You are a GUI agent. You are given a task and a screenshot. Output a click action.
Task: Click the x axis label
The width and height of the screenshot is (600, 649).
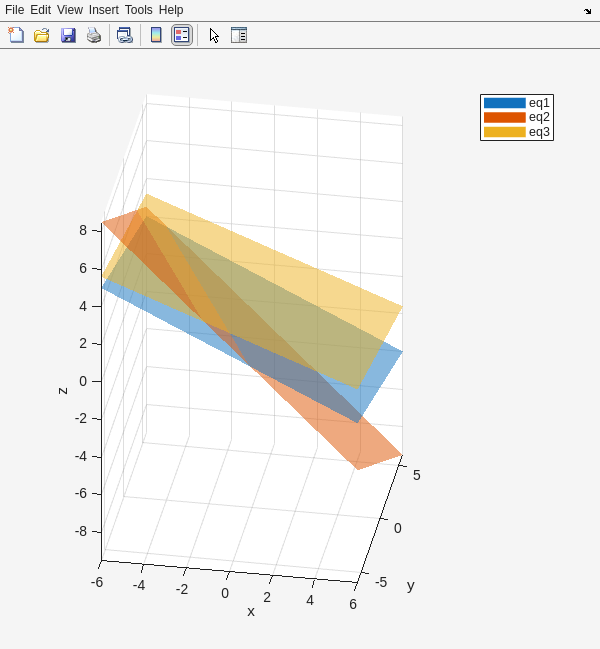point(251,611)
